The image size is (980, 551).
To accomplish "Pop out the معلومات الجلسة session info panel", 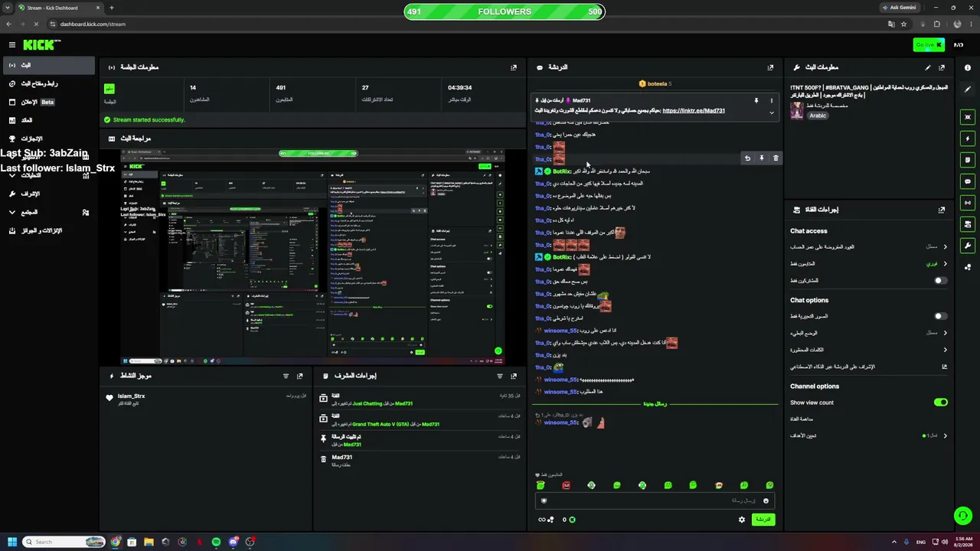I will 514,67.
